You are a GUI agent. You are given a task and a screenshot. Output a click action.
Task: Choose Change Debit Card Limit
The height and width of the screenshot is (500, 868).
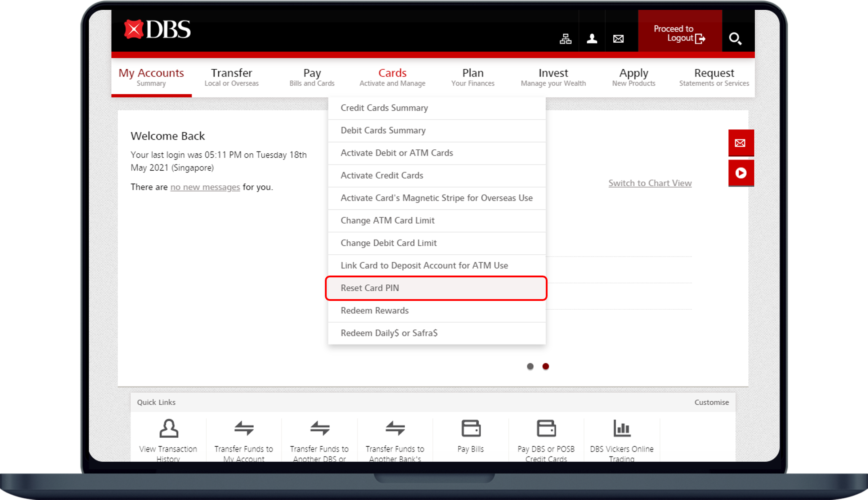click(389, 243)
